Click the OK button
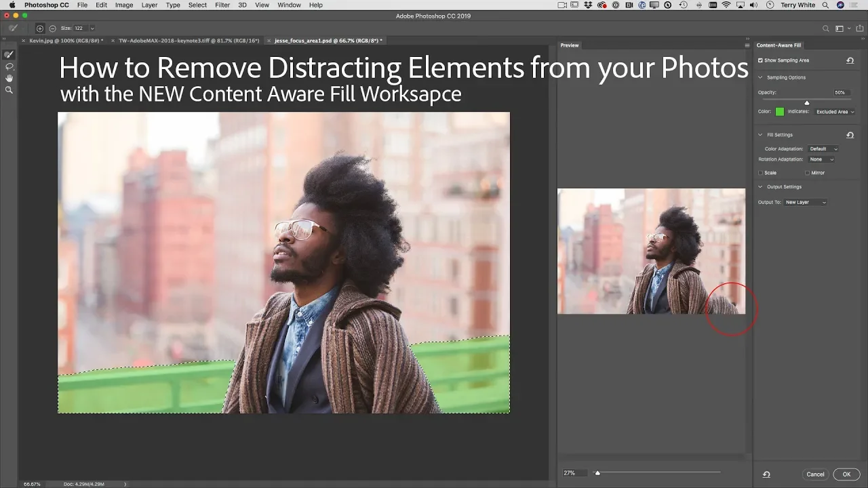This screenshot has height=488, width=868. pyautogui.click(x=846, y=474)
